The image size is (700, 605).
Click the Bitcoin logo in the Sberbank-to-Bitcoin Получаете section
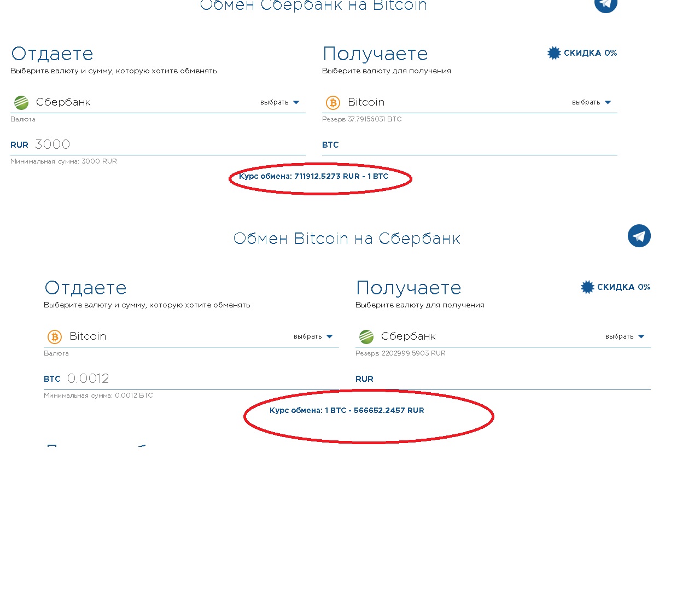[333, 102]
